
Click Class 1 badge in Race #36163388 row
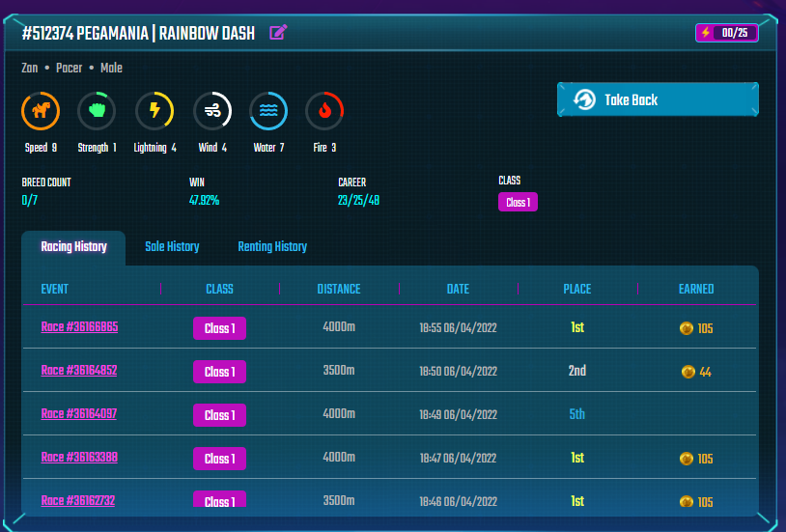219,459
